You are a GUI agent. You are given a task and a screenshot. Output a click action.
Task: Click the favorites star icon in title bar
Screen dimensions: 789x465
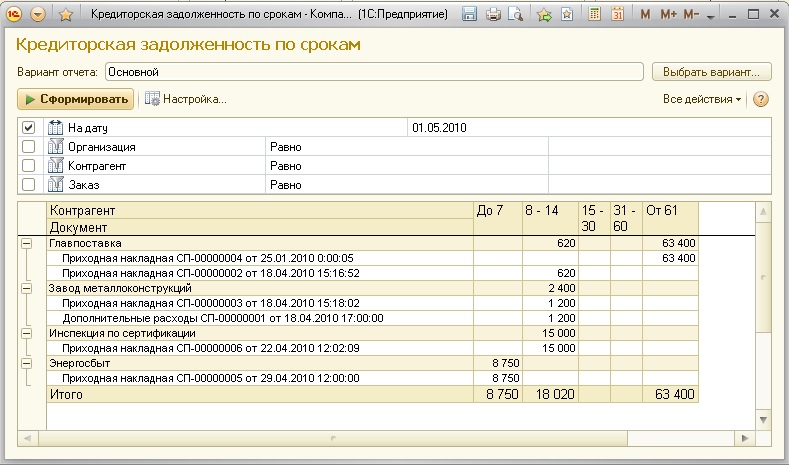point(65,15)
